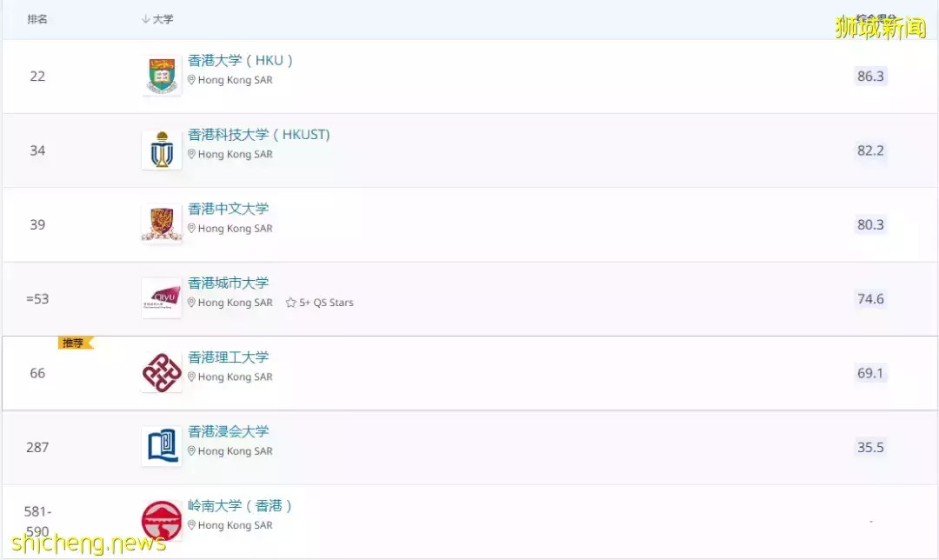939x560 pixels.
Task: Open the 香港科技大学 (HKUST) link
Action: (259, 135)
